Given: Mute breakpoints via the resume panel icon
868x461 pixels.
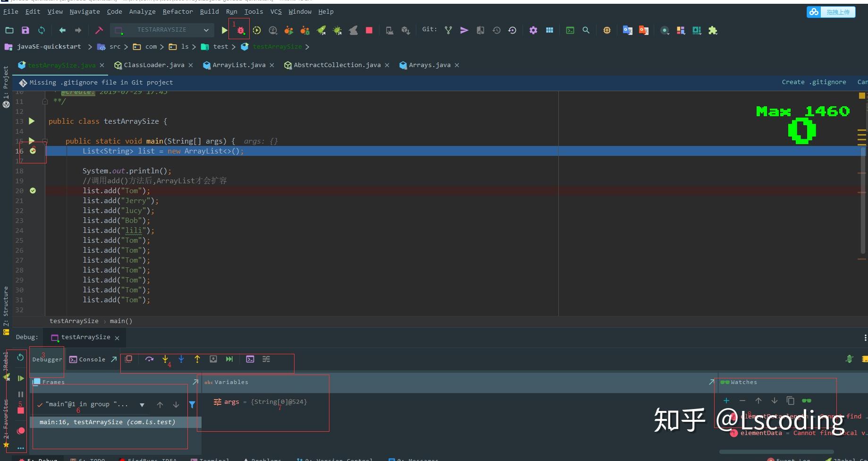Looking at the screenshot, I should tap(21, 430).
